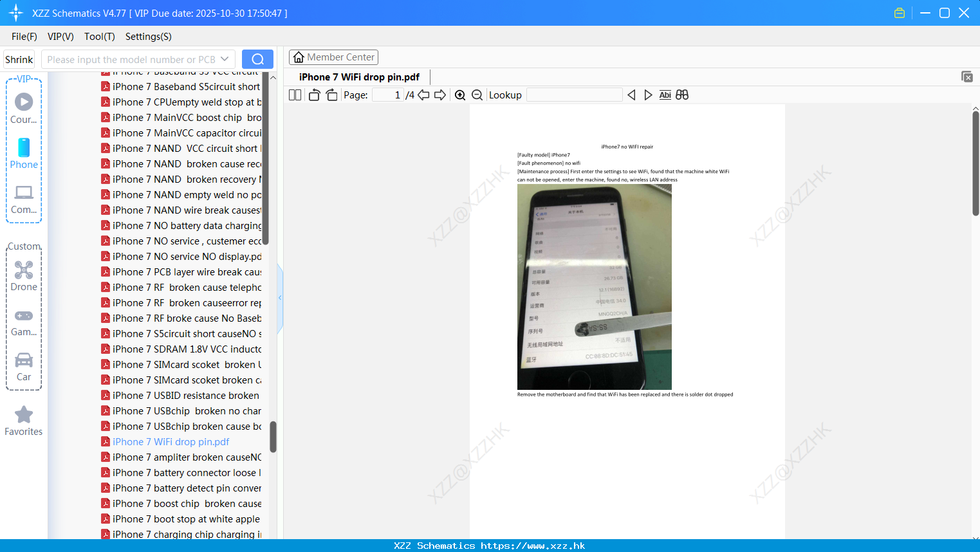Viewport: 980px width, 552px height.
Task: Open iPhone 7 PCB layer wire break
Action: [x=181, y=271]
